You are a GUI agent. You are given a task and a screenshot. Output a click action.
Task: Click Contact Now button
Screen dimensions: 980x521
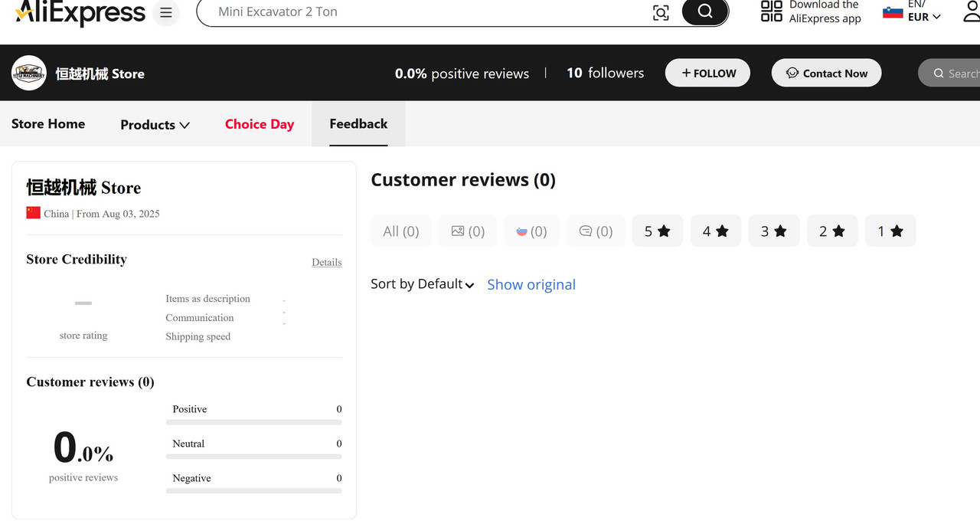click(x=826, y=73)
